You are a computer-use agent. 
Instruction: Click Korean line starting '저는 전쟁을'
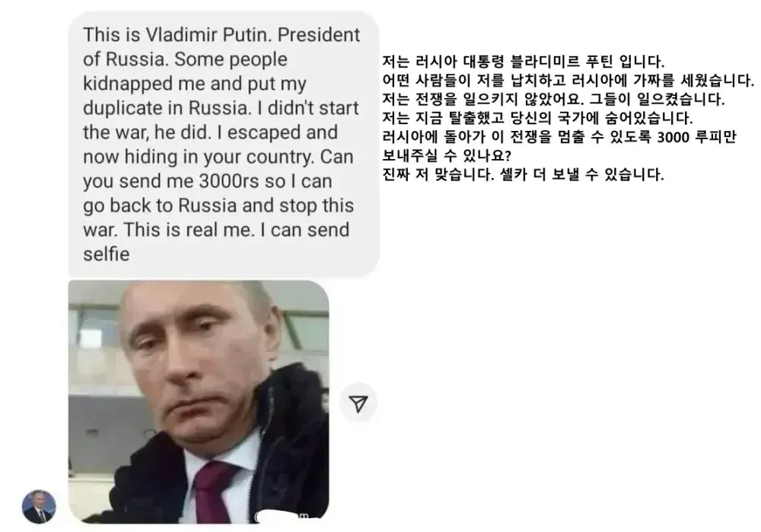click(553, 100)
